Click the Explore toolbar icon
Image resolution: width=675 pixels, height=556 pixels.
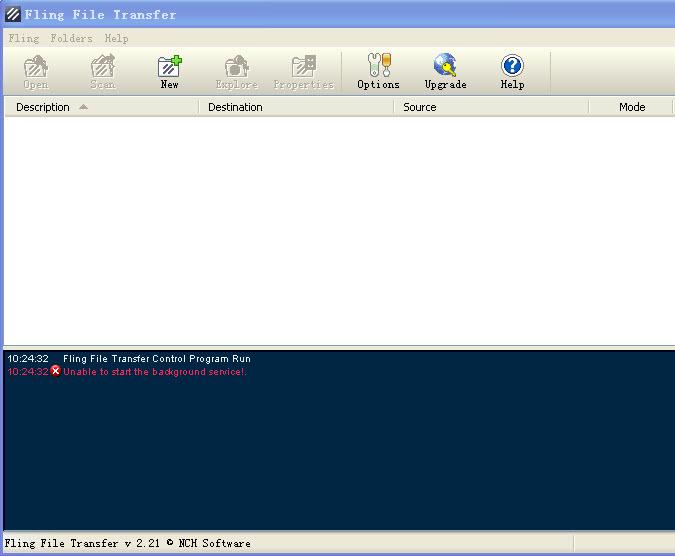tap(237, 71)
